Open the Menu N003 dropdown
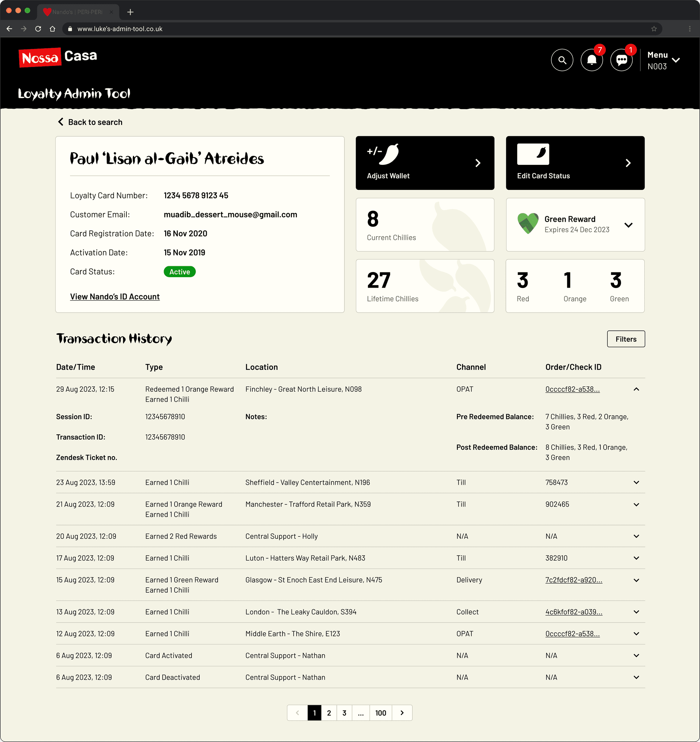This screenshot has height=742, width=700. [663, 60]
